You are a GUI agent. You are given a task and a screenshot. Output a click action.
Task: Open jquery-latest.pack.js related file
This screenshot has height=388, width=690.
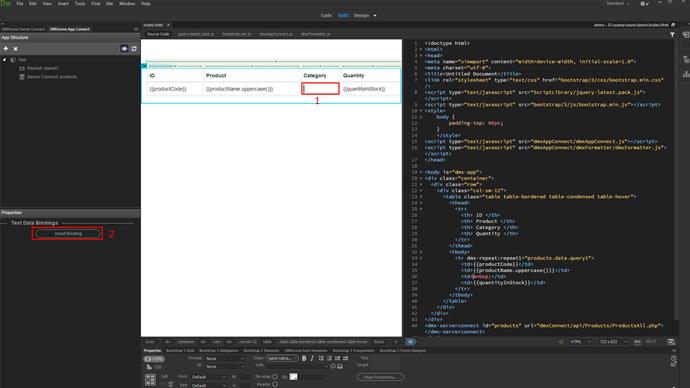[196, 34]
